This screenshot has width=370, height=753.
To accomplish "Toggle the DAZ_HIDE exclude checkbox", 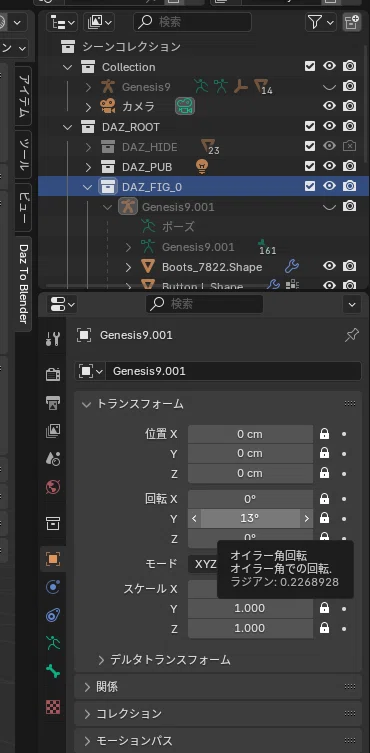I will (310, 146).
